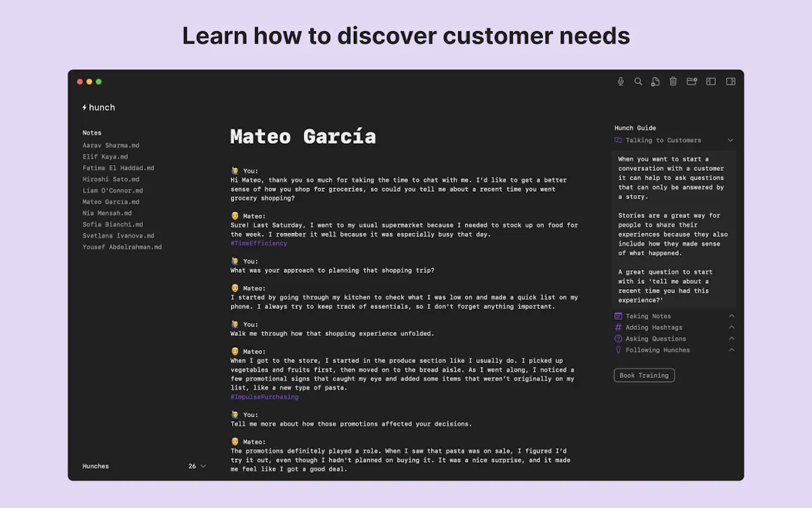
Task: Toggle the right sidebar panel icon
Action: (x=731, y=81)
